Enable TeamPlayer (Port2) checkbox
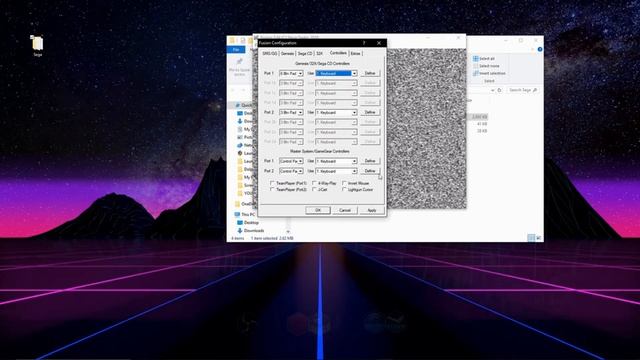This screenshot has height=360, width=640. [x=272, y=190]
